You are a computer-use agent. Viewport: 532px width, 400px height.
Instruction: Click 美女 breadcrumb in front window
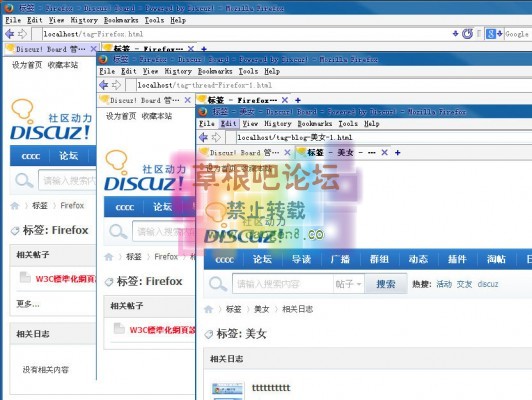262,309
